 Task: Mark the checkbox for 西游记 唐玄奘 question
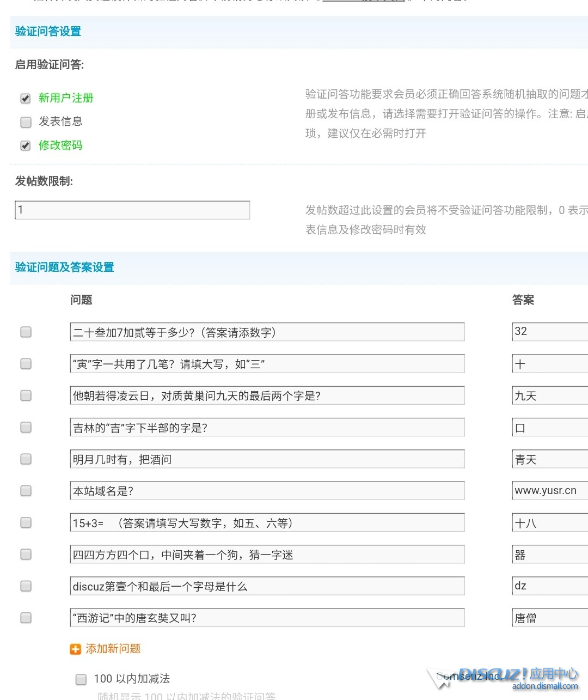pyautogui.click(x=26, y=618)
